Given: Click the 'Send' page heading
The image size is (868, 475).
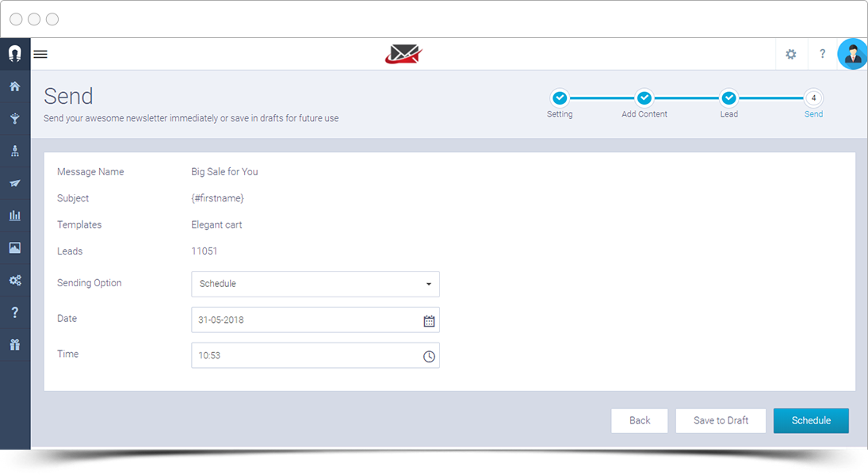Looking at the screenshot, I should [69, 96].
